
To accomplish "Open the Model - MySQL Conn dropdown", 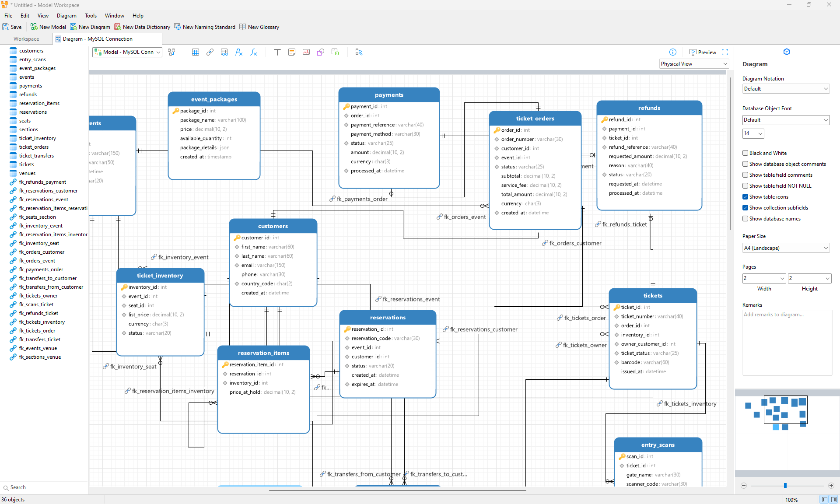I will [x=127, y=52].
